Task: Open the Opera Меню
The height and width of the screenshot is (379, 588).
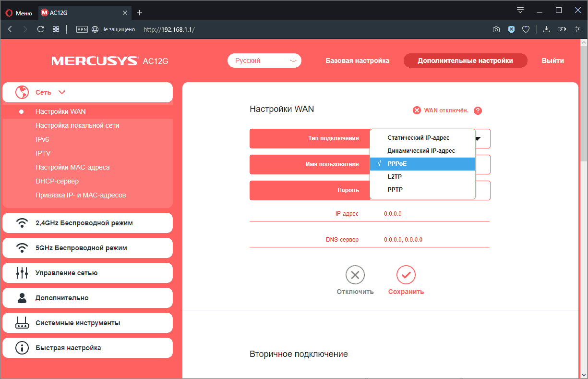Action: [18, 13]
